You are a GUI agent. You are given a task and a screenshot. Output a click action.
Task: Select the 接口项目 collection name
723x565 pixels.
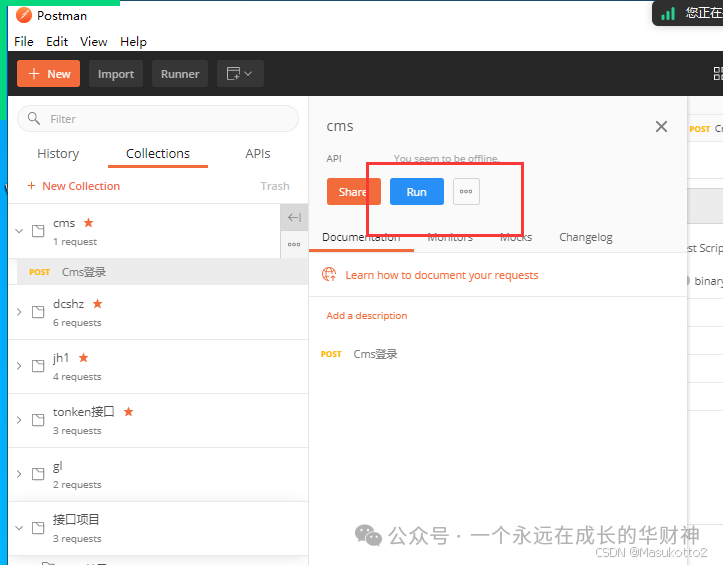tap(76, 519)
